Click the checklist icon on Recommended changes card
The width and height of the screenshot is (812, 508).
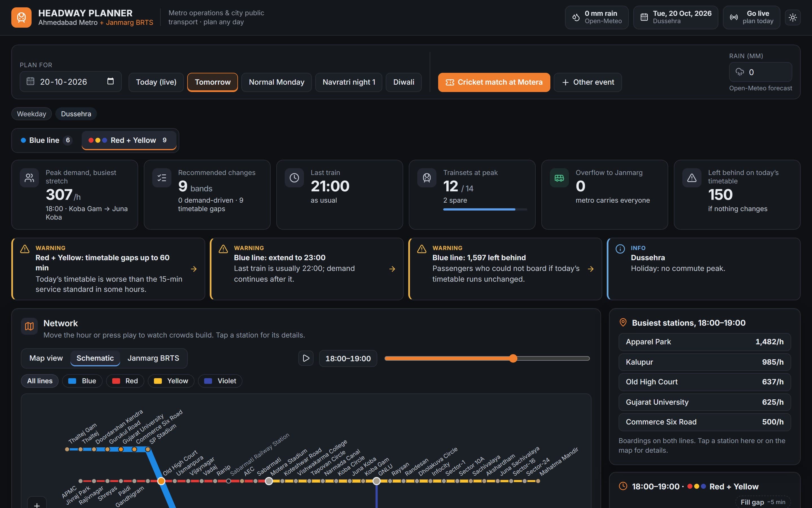pyautogui.click(x=162, y=178)
